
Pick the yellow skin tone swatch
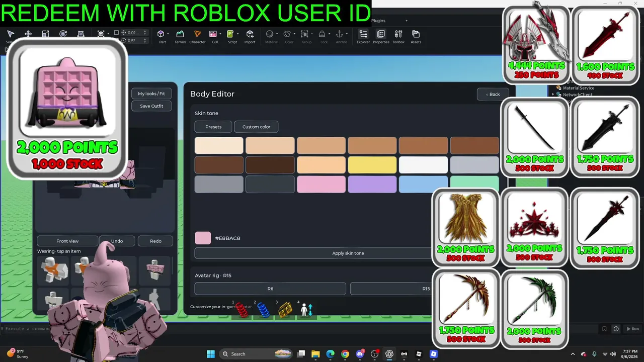click(372, 164)
